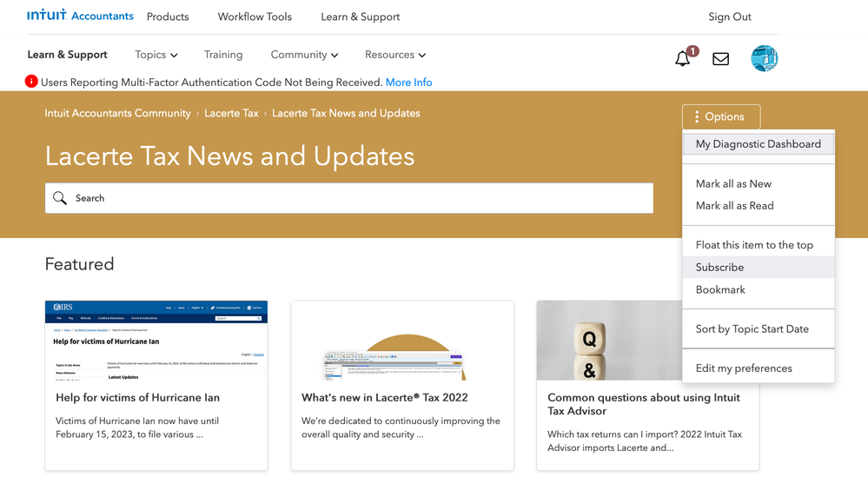868x504 pixels.
Task: Open the messages envelope icon
Action: (x=720, y=59)
